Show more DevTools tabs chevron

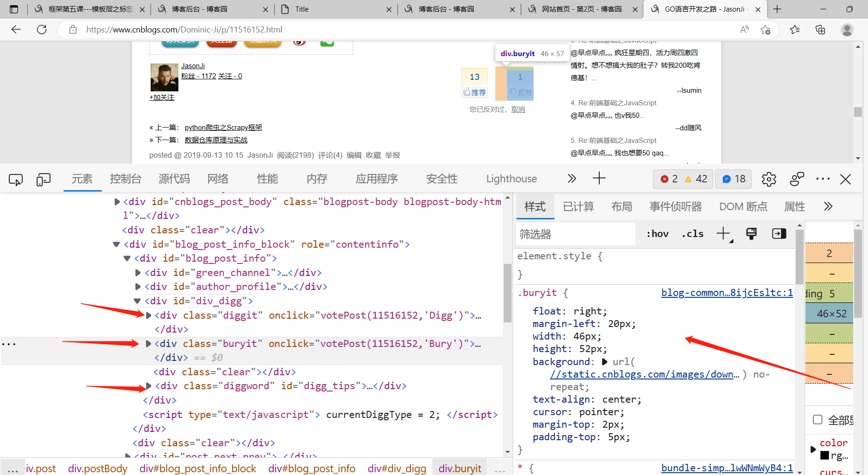coord(572,179)
